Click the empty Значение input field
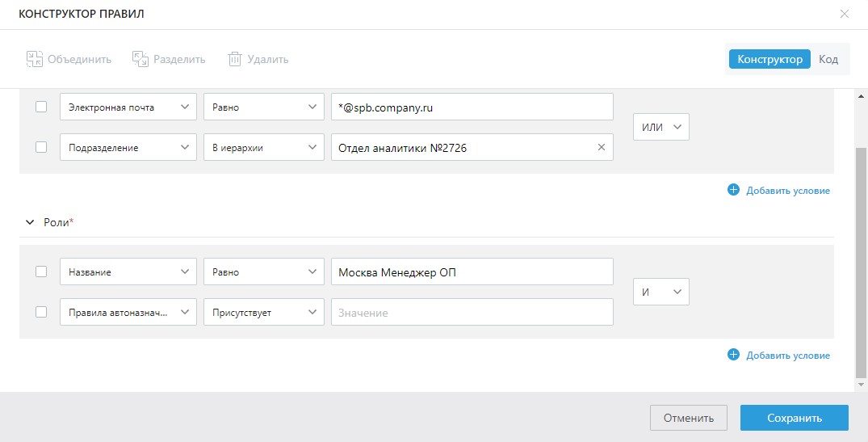868x442 pixels. (x=472, y=313)
